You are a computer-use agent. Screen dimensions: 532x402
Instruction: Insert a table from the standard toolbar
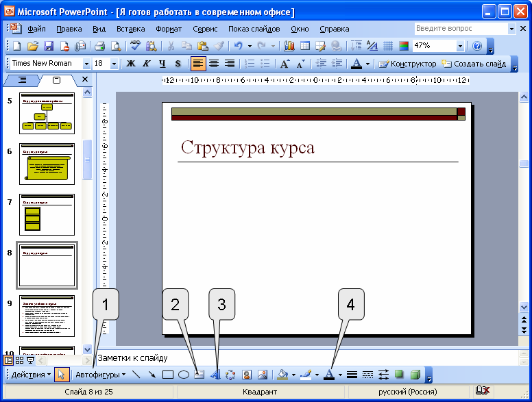tap(305, 46)
